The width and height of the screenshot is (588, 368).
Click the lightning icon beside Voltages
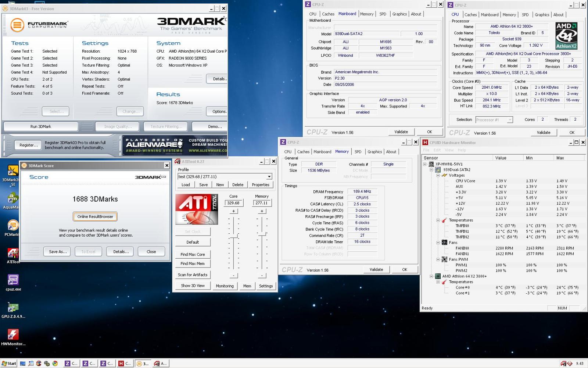[444, 175]
